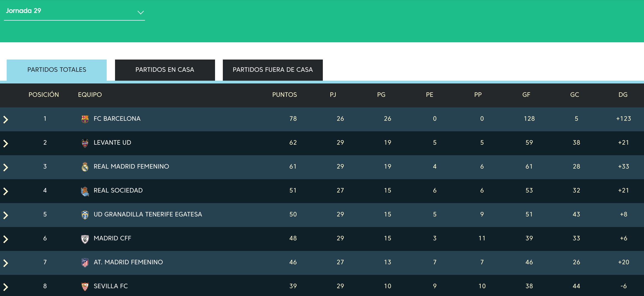The image size is (644, 296).
Task: Select the Partidos Totales tab
Action: tap(57, 70)
